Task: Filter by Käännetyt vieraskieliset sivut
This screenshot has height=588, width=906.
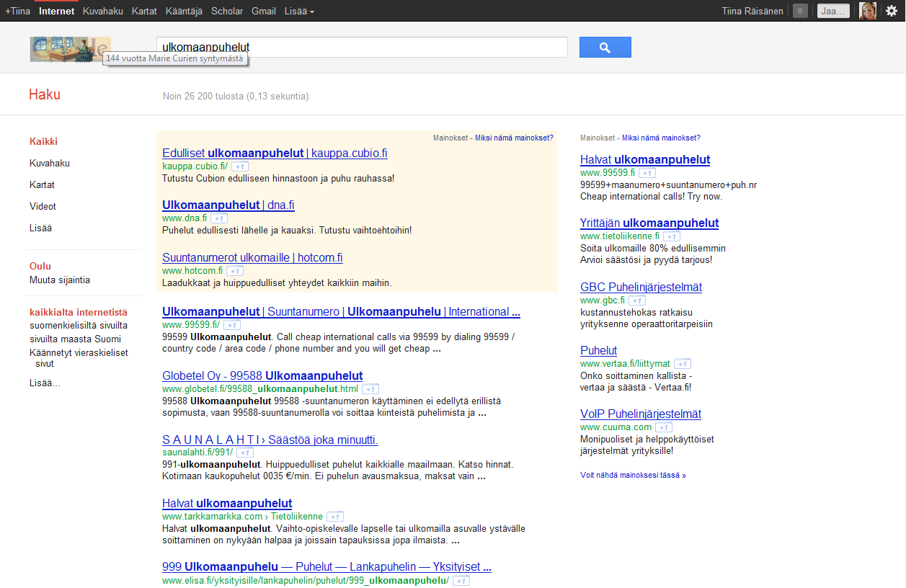Action: 79,358
